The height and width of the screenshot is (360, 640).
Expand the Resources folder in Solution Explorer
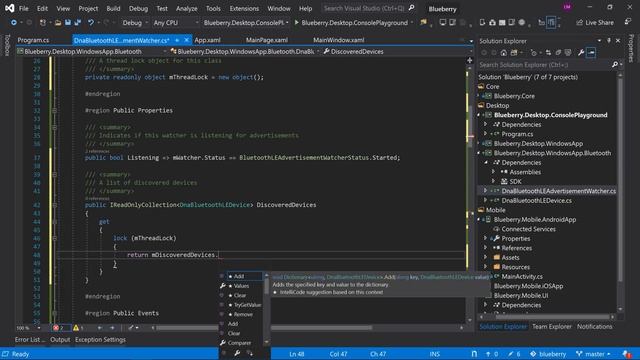click(x=485, y=267)
